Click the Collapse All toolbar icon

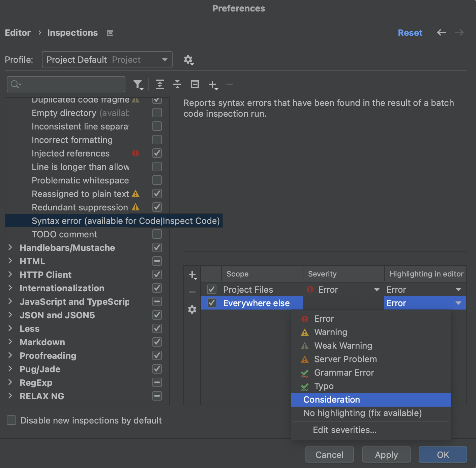pyautogui.click(x=177, y=84)
